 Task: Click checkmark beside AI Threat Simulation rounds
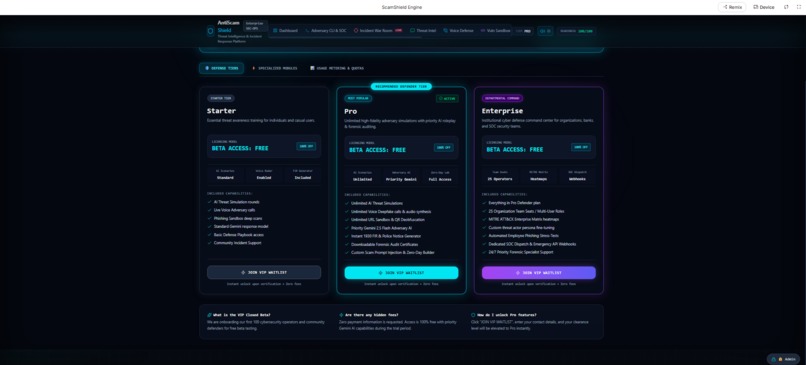[x=210, y=202]
